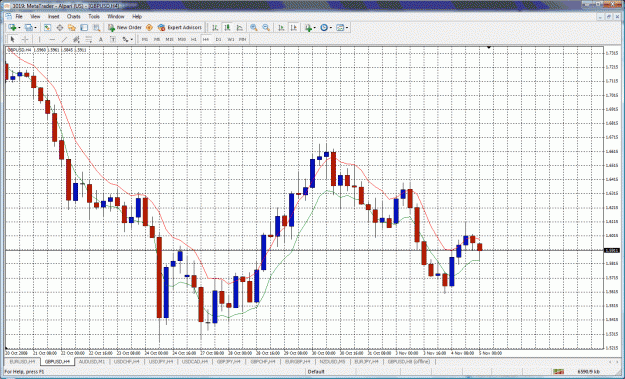Select the Cursor tool

click(12, 39)
